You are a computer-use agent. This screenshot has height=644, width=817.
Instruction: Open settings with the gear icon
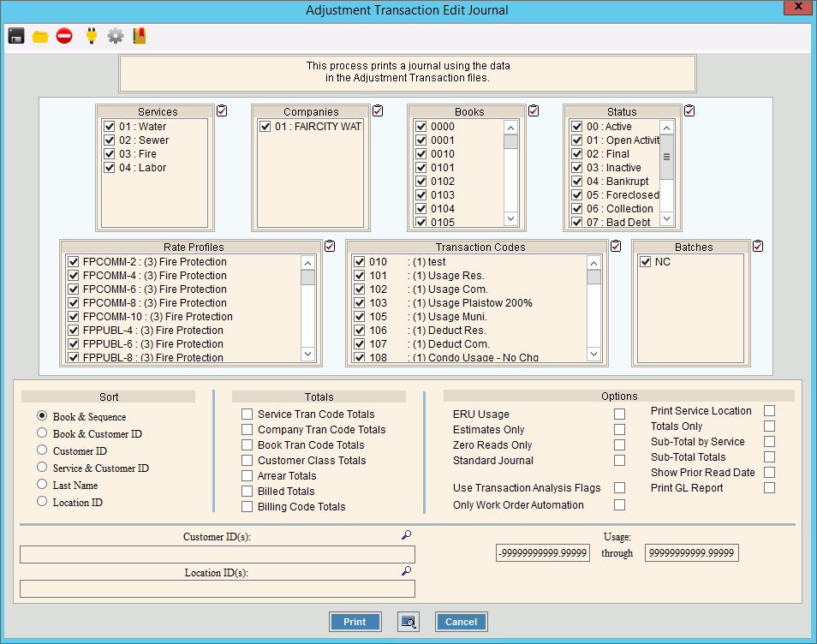[115, 36]
